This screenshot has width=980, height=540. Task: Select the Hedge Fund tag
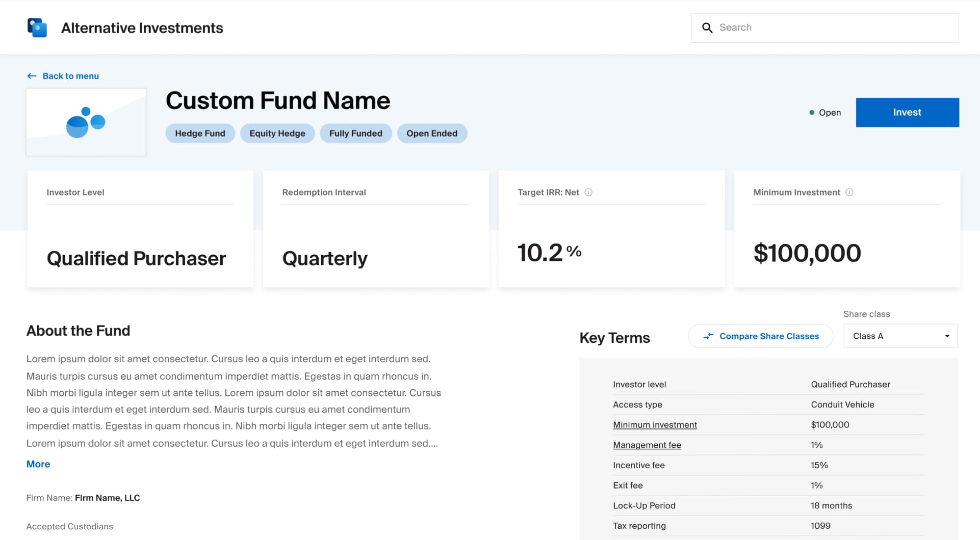pyautogui.click(x=200, y=133)
